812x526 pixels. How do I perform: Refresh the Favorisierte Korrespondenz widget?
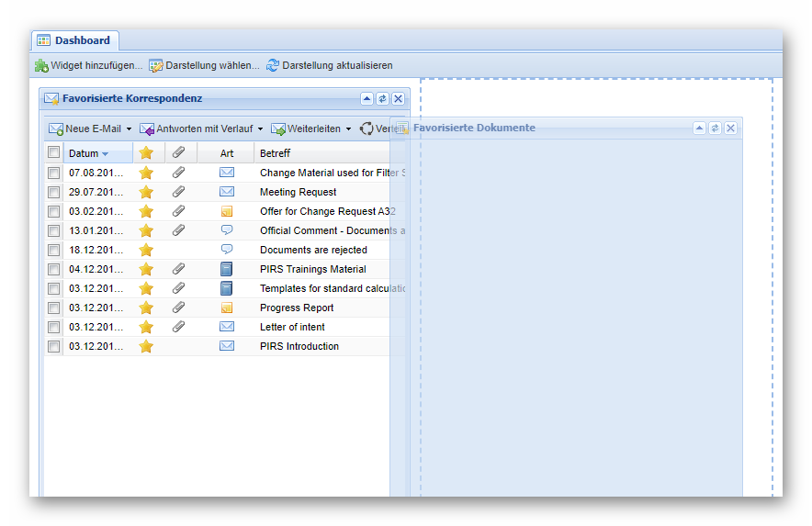coord(382,98)
